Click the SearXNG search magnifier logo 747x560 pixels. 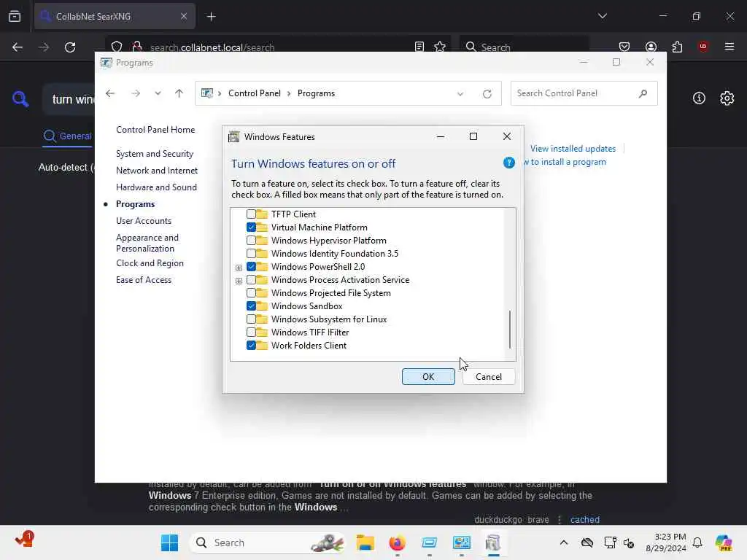click(20, 99)
